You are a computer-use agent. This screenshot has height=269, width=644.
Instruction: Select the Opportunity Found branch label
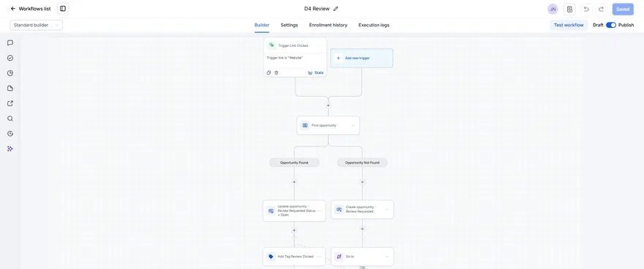pyautogui.click(x=294, y=163)
